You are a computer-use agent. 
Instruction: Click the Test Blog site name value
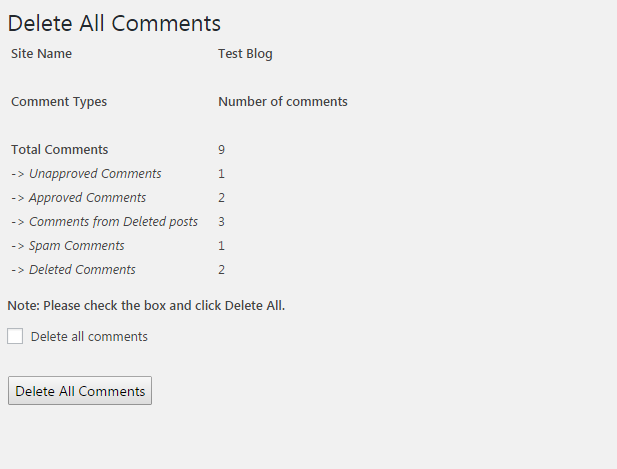pyautogui.click(x=245, y=54)
